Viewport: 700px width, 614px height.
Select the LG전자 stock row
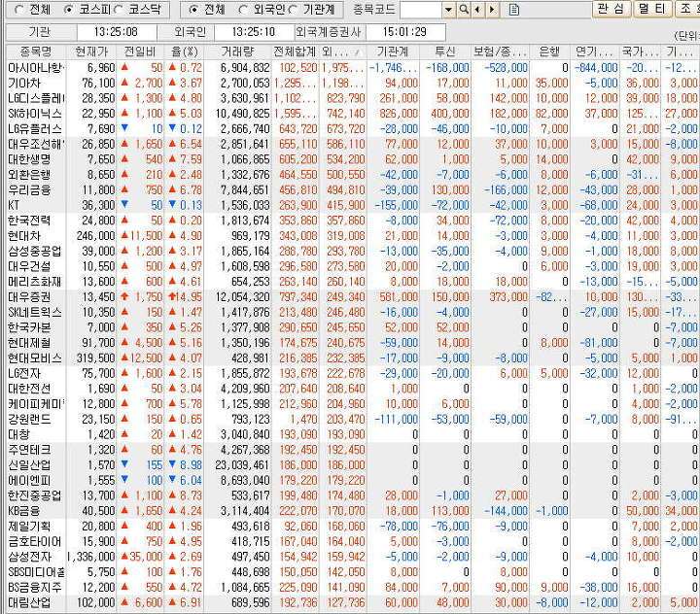point(353,373)
